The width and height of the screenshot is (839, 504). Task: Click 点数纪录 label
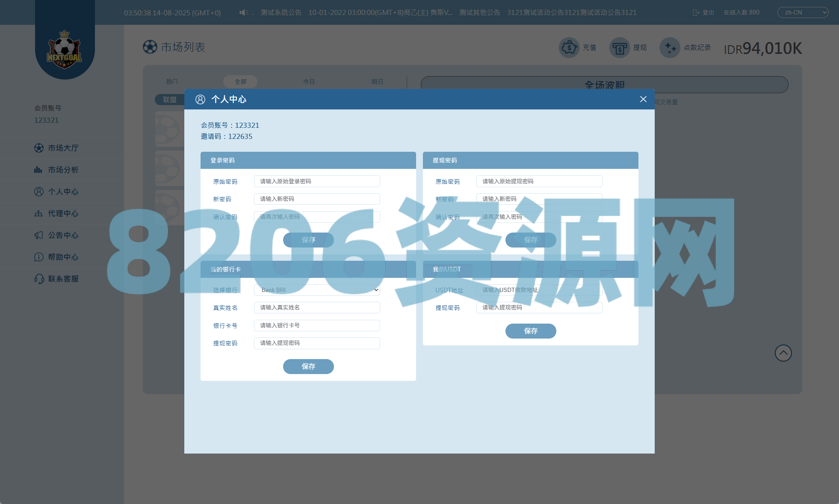point(697,47)
